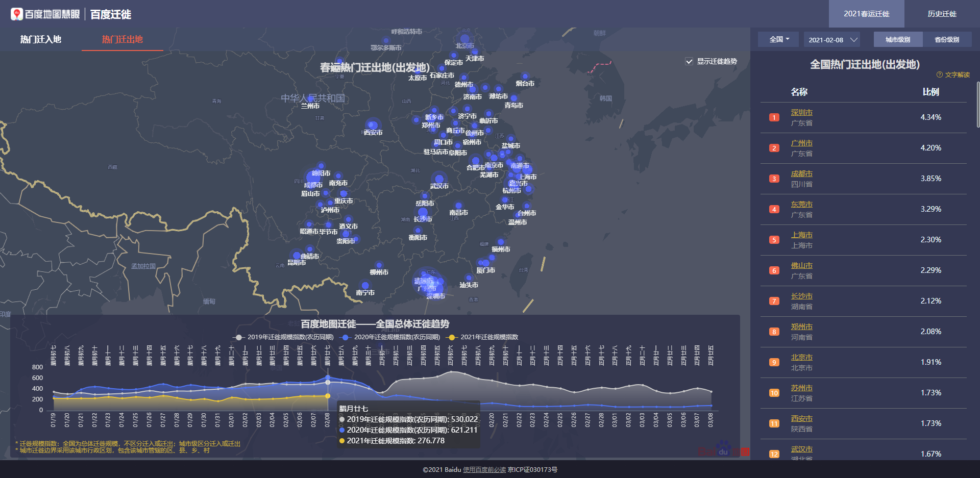This screenshot has width=980, height=478.
Task: Open the 使用百度前必读 footer link
Action: [484, 470]
